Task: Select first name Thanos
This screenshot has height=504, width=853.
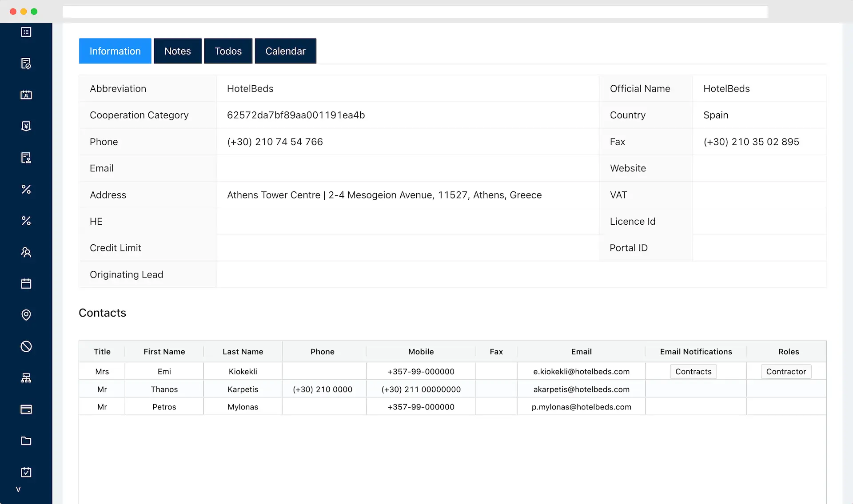Action: pyautogui.click(x=164, y=389)
